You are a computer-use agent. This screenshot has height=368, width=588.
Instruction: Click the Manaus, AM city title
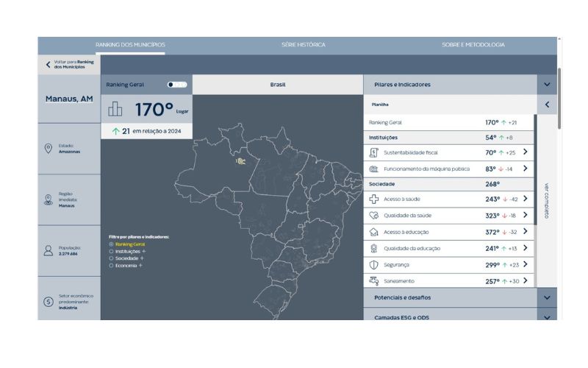[x=69, y=99]
